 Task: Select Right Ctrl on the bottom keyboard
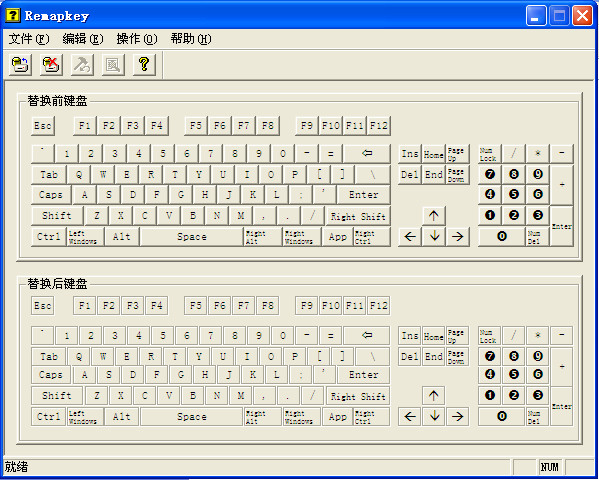372,417
